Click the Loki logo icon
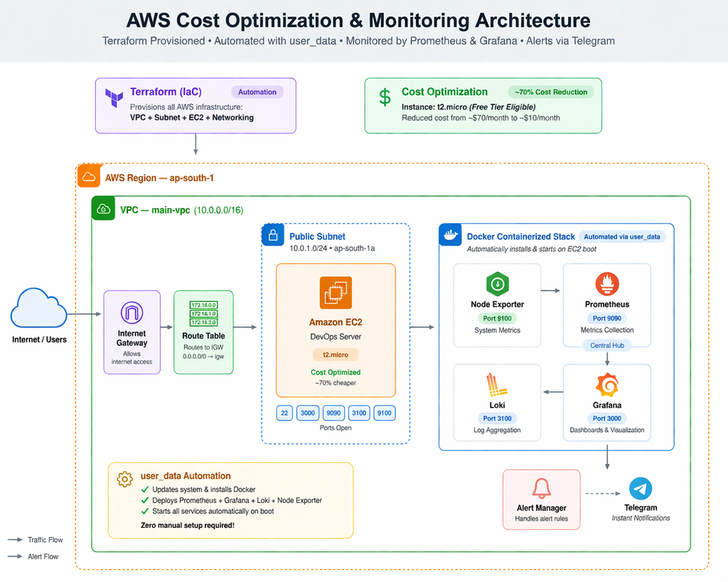 tap(497, 385)
